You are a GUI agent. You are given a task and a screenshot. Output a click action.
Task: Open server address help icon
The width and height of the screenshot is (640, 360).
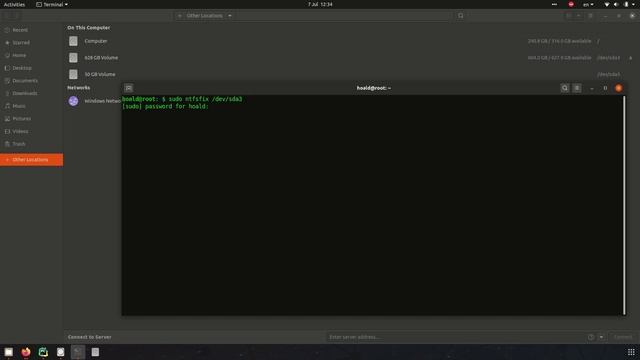(x=590, y=337)
